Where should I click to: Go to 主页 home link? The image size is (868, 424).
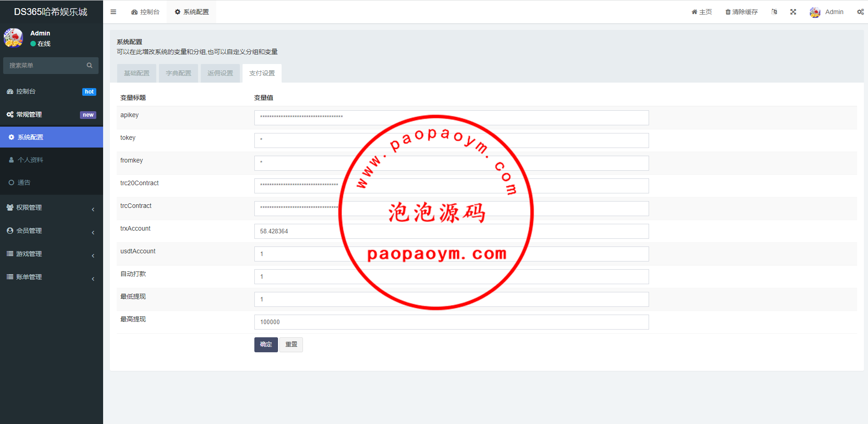tap(702, 12)
